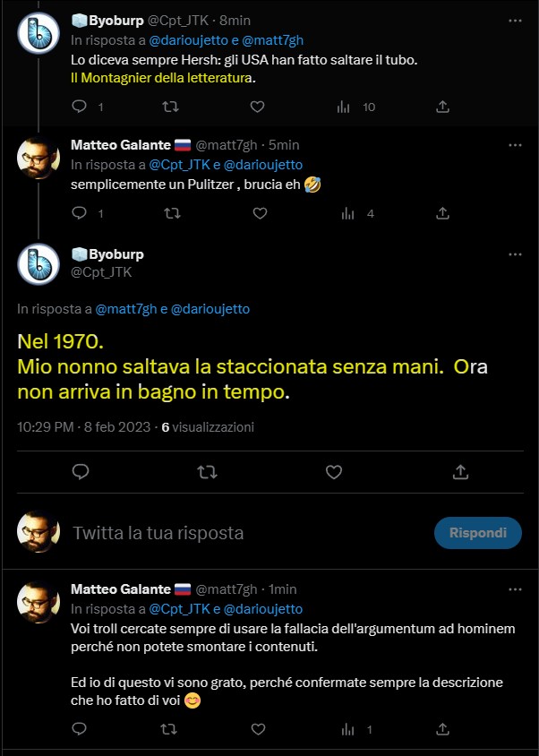This screenshot has width=539, height=756.
Task: Open Byoburp's avatar on main tweet
Action: (x=38, y=262)
